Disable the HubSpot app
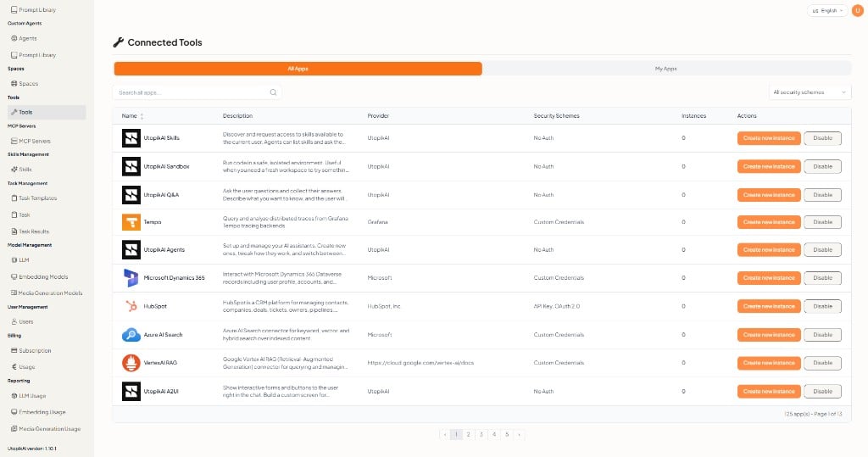This screenshot has width=868, height=457. point(822,306)
